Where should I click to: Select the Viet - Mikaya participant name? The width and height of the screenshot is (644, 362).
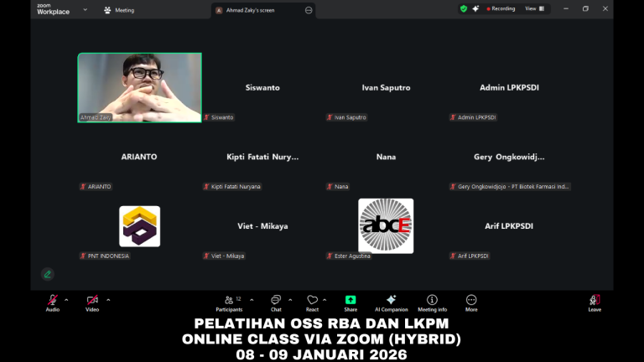tap(262, 226)
